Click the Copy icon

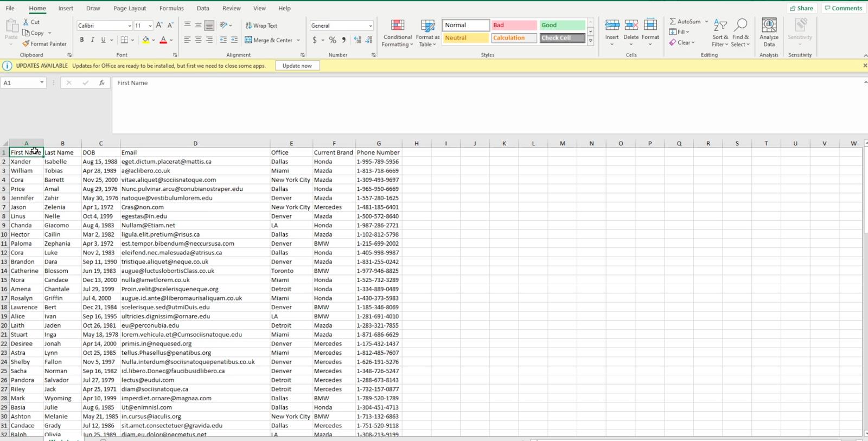coord(26,33)
